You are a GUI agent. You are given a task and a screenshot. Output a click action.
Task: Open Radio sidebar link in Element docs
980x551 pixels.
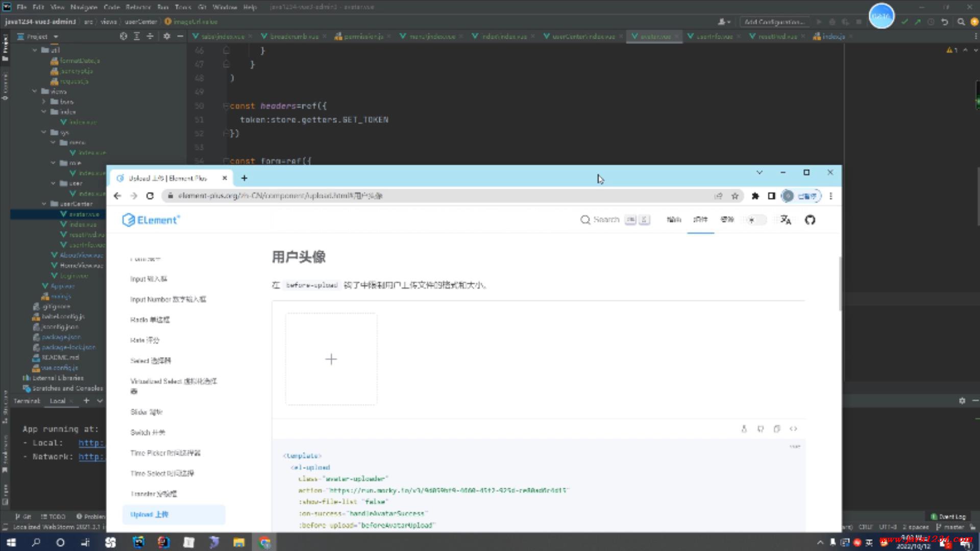[150, 320]
